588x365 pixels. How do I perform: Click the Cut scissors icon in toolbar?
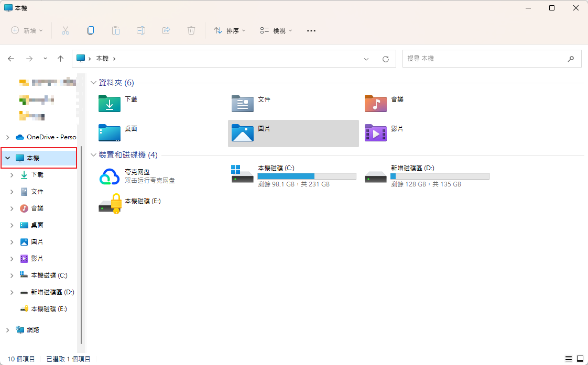click(x=66, y=30)
